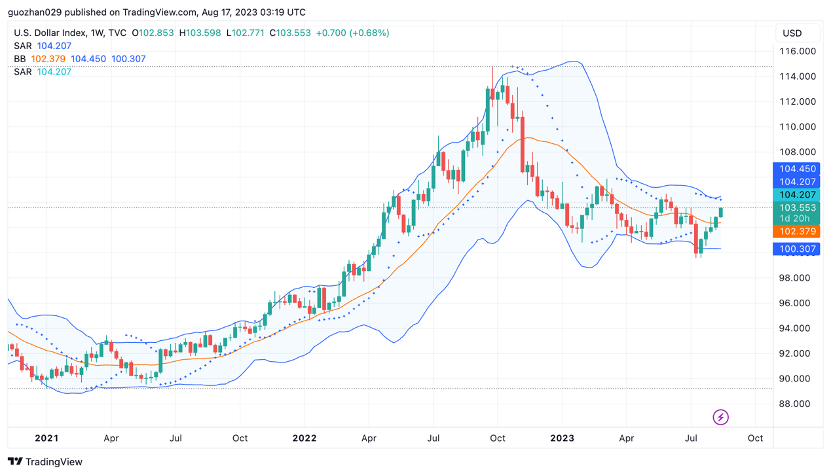Click the cyan 104.207 SAR price label
The height and width of the screenshot is (476, 832).
796,195
